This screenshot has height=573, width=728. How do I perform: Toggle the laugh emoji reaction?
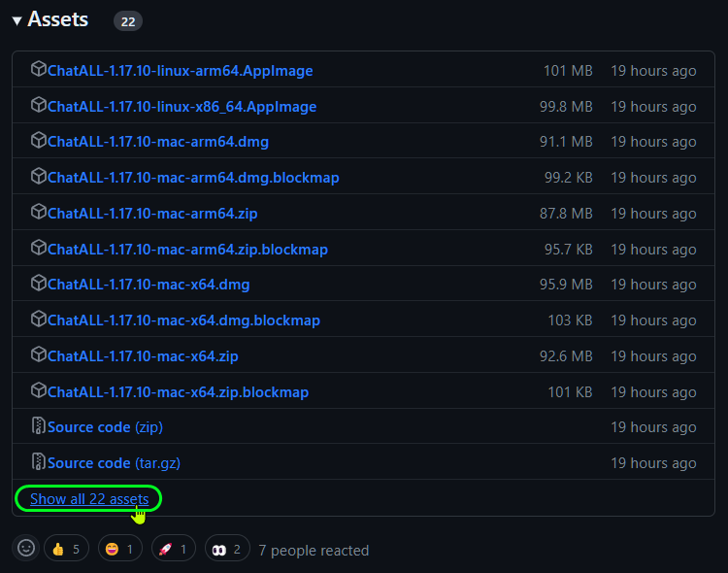pyautogui.click(x=119, y=550)
